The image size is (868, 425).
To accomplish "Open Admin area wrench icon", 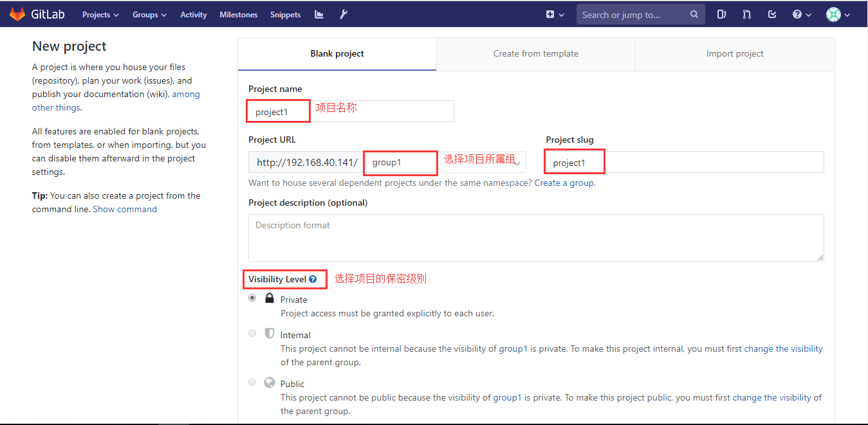I will (344, 14).
